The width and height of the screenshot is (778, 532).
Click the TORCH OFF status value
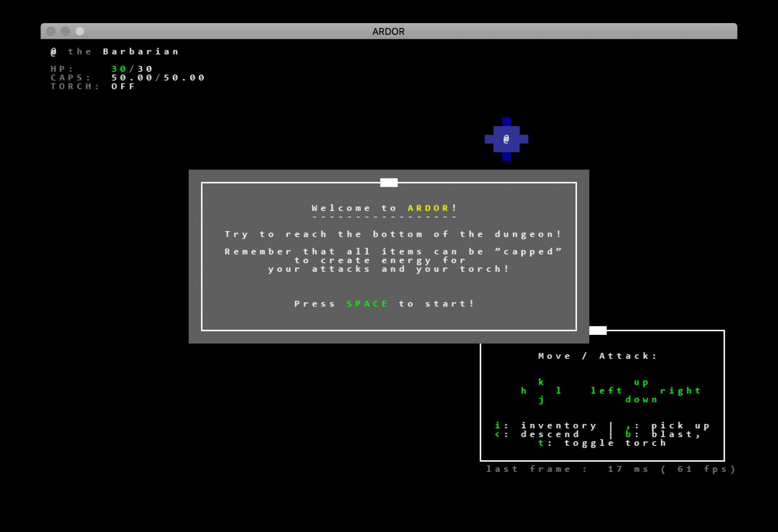(123, 86)
